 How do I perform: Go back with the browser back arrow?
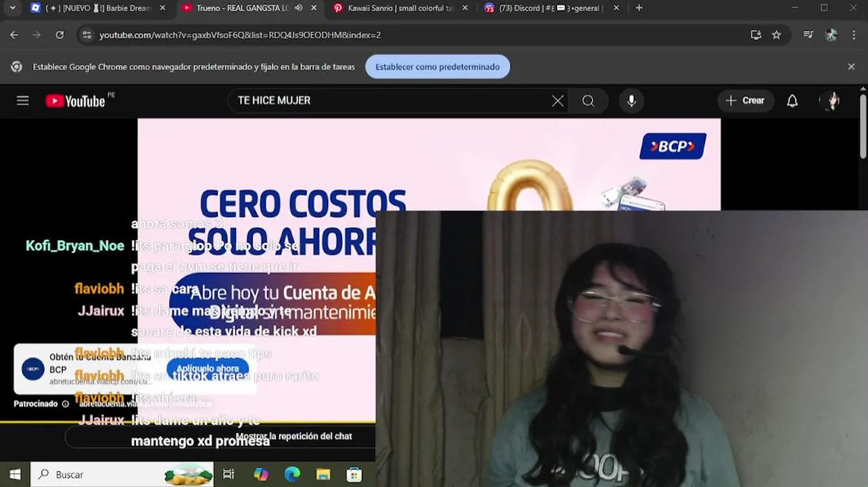click(x=14, y=34)
